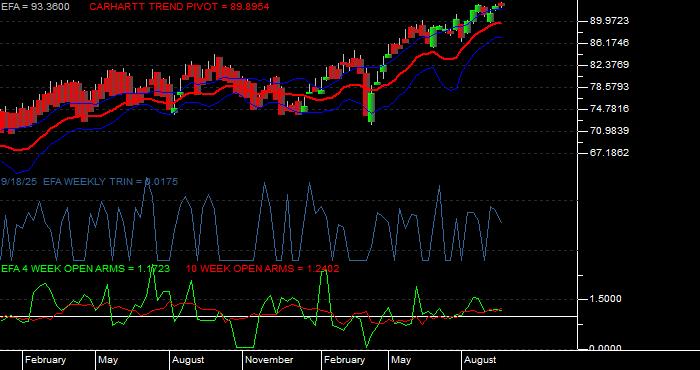Viewport: 700px width, 370px height.
Task: Click the first May label on time axis
Action: pos(108,360)
